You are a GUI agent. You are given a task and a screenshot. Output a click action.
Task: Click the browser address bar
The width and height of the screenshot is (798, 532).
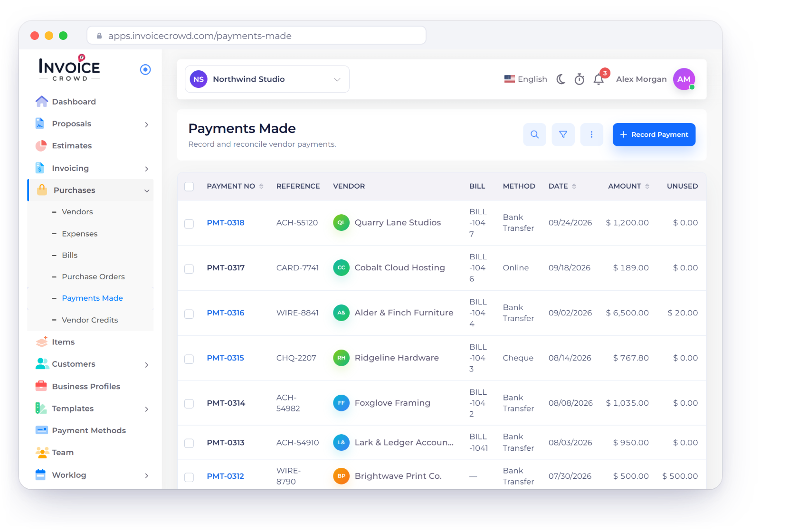256,36
